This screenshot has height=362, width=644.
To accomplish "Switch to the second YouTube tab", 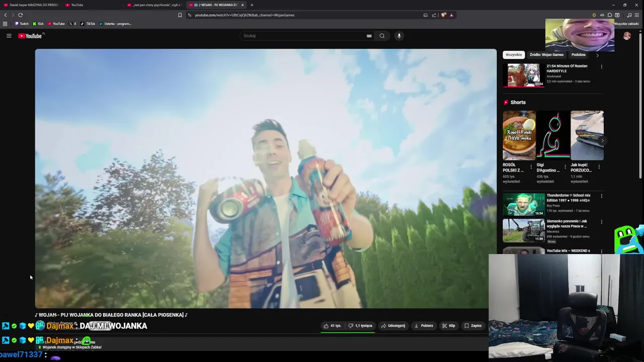I will tap(93, 5).
